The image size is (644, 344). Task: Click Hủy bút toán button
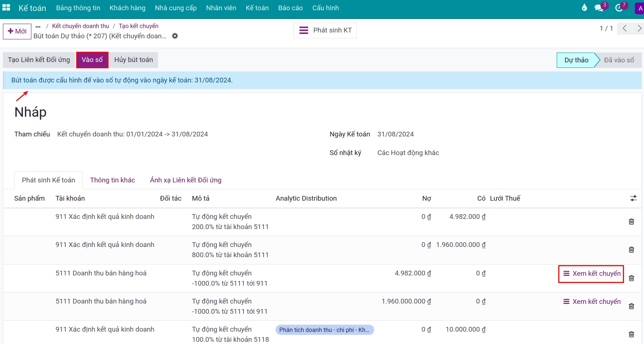pyautogui.click(x=134, y=60)
